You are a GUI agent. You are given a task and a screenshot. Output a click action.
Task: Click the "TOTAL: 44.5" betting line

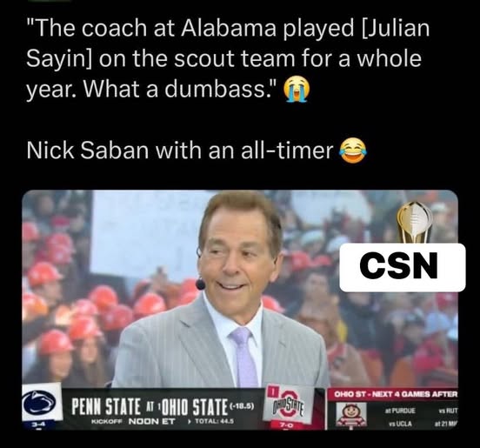[214, 421]
